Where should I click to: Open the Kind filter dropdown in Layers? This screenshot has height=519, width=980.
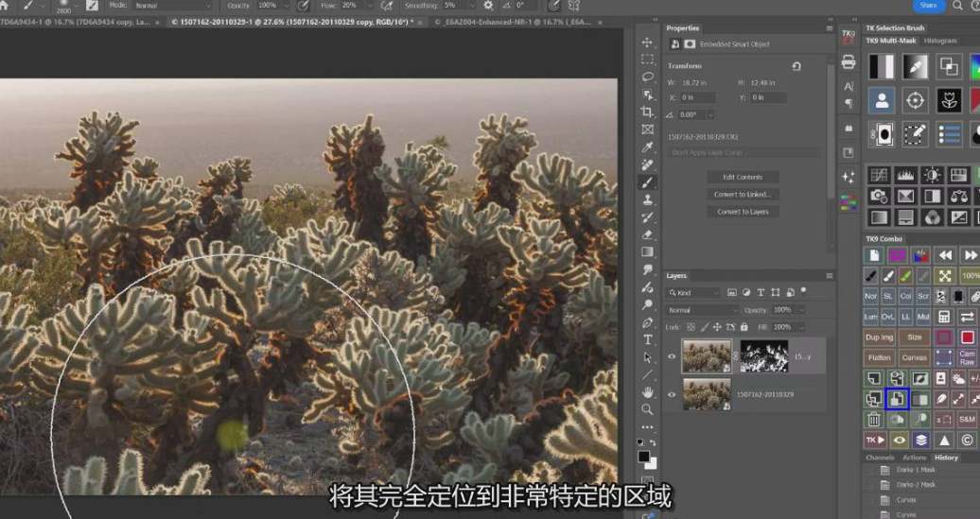[694, 293]
